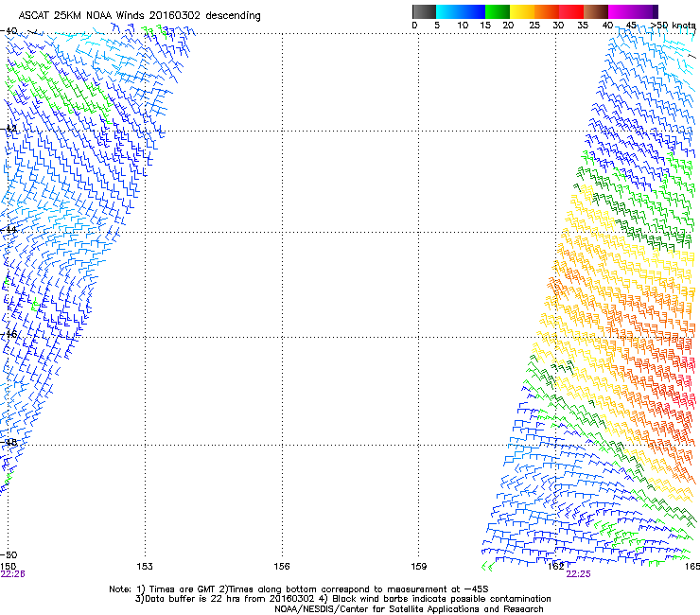The image size is (700, 615).
Task: Click the title 'ASCAT 25KM NOAA Winds 20160302 descending'
Action: coord(139,16)
